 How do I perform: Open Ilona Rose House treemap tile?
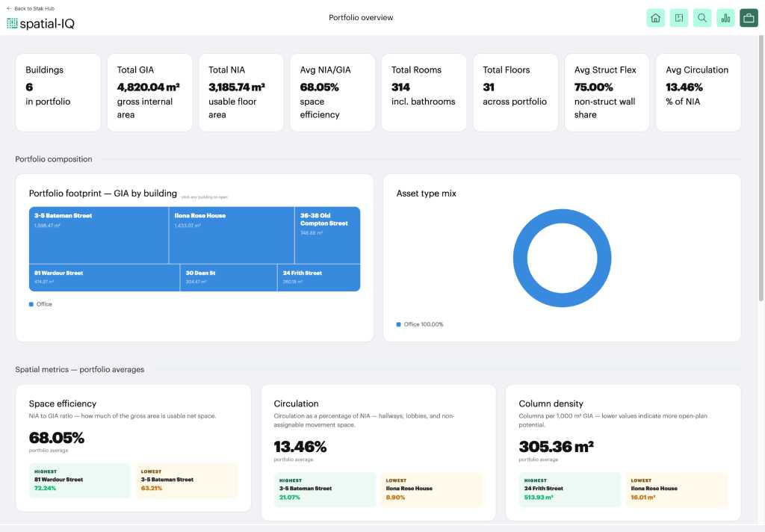pyautogui.click(x=232, y=235)
